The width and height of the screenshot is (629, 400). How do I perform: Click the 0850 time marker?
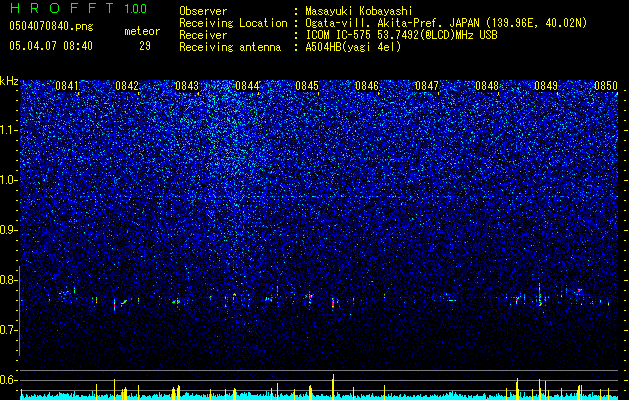coord(606,86)
